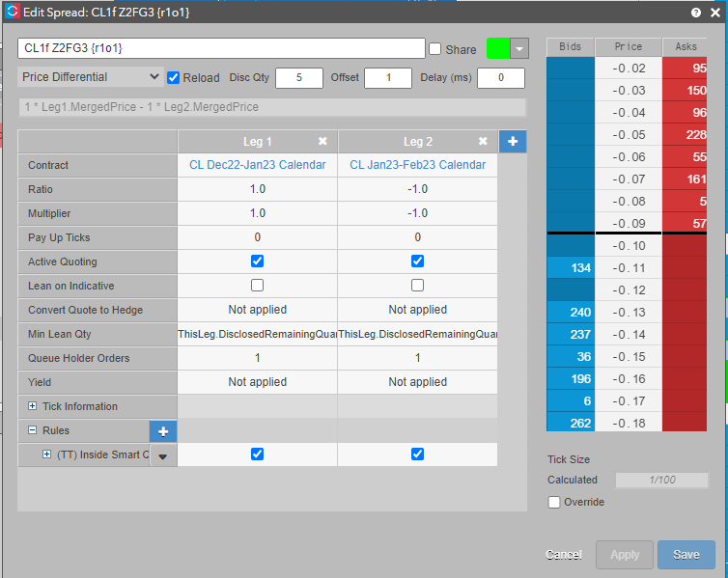
Task: Click the Delay (ms) input field
Action: click(x=501, y=77)
